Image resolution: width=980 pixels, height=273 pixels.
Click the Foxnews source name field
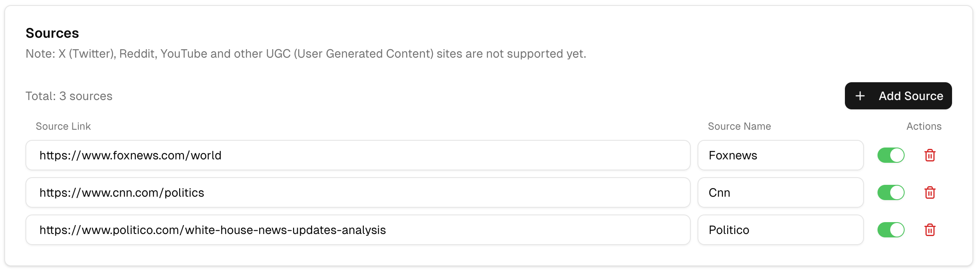[x=781, y=155]
